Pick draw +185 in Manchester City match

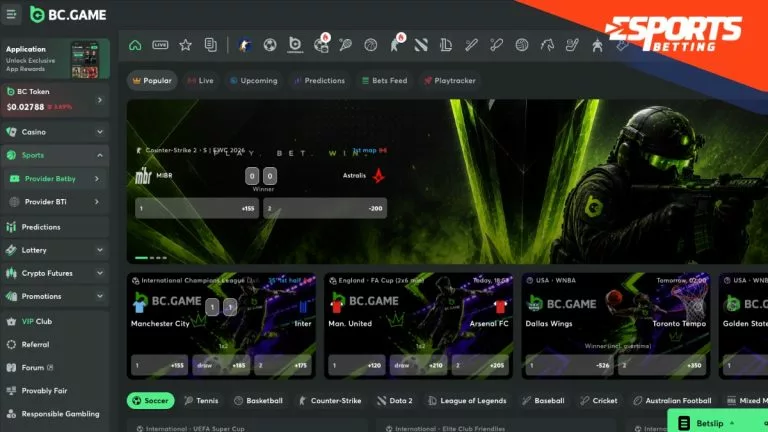221,365
